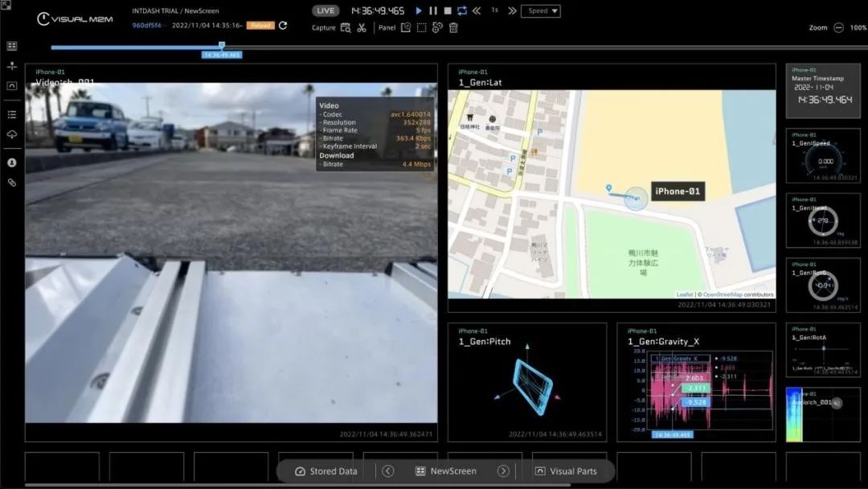Click the list icon in left sidebar
Screen dimensions: 868x489
12,115
